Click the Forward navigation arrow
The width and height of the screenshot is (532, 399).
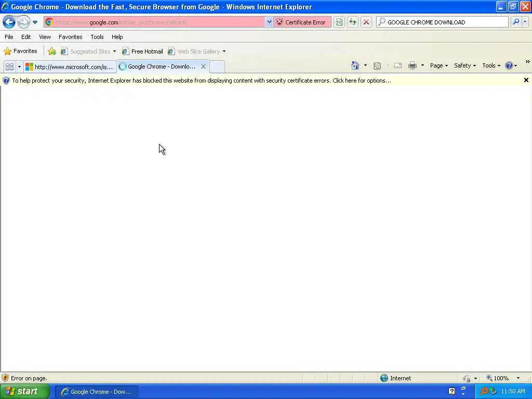(x=23, y=22)
